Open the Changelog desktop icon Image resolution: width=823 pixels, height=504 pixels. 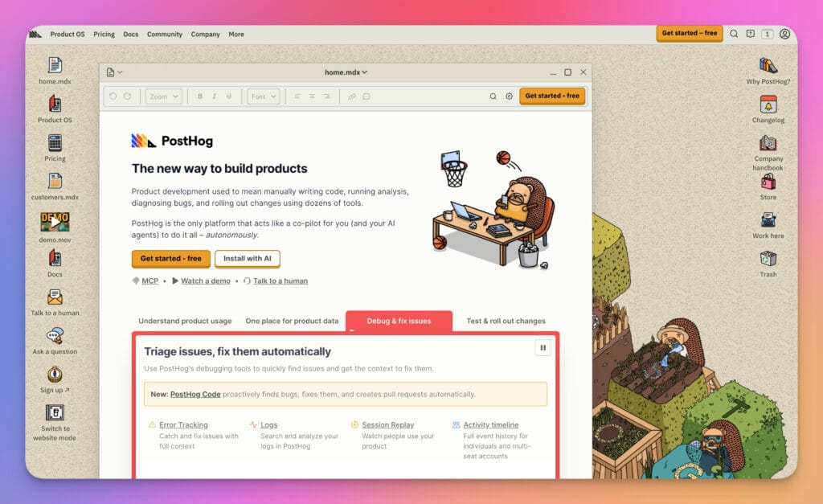point(768,104)
